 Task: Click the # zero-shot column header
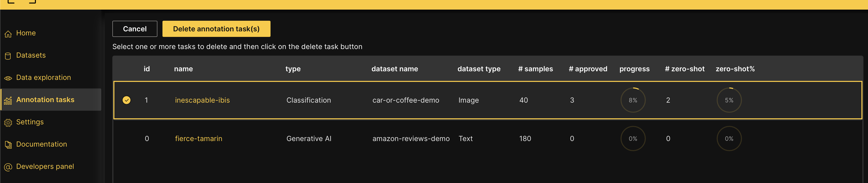pyautogui.click(x=685, y=69)
